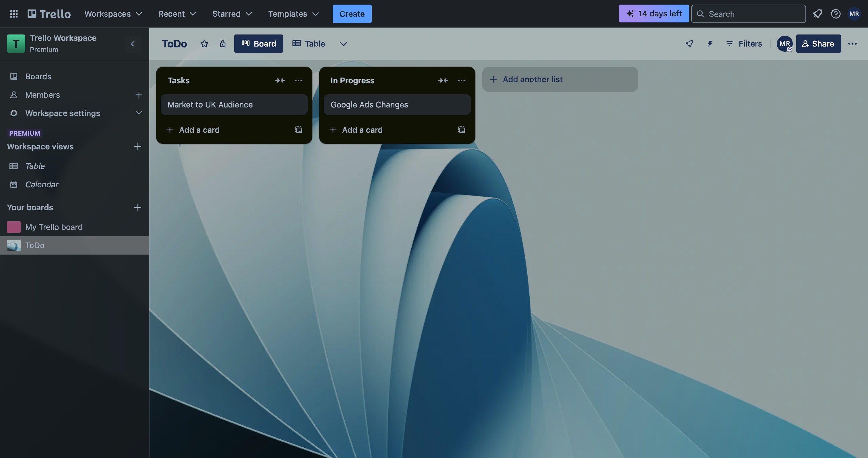Focus the Search input field
This screenshot has height=458, width=868.
pos(748,14)
